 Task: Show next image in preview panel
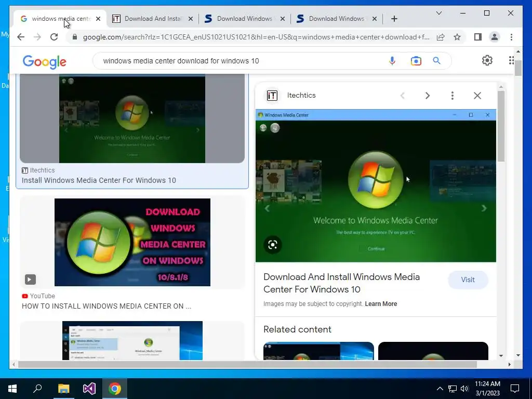point(428,96)
